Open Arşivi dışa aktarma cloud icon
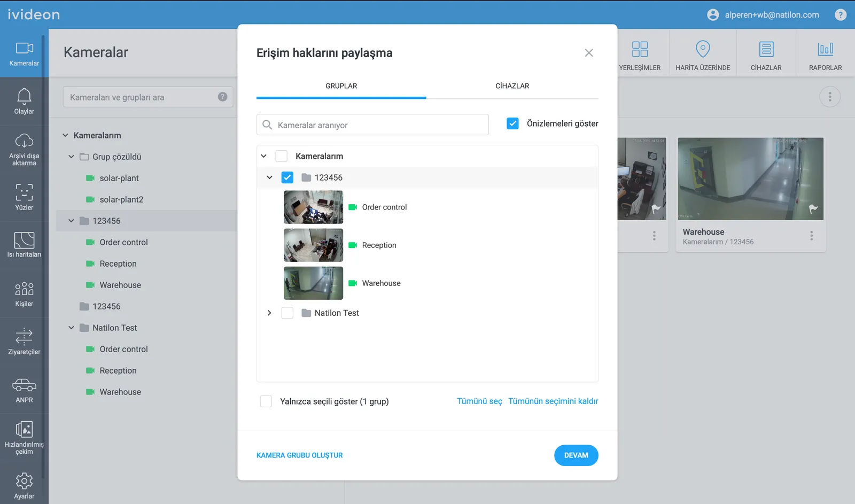This screenshot has width=855, height=504. point(24,141)
